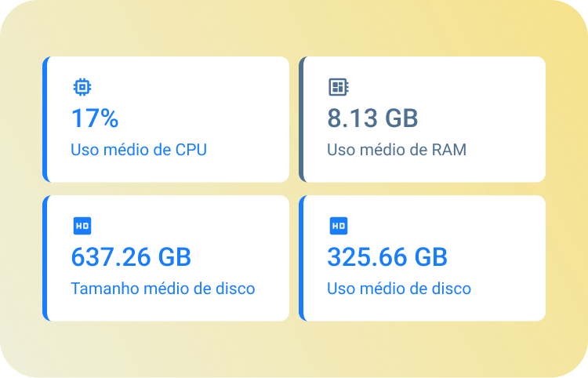Open the "Uso médio de RAM" label
The image size is (588, 378).
pos(396,150)
